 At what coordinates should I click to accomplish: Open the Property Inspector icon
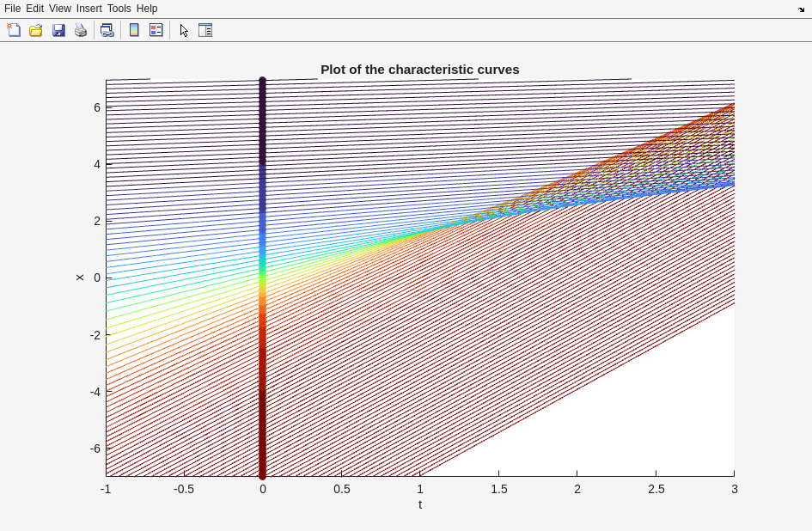(x=205, y=30)
